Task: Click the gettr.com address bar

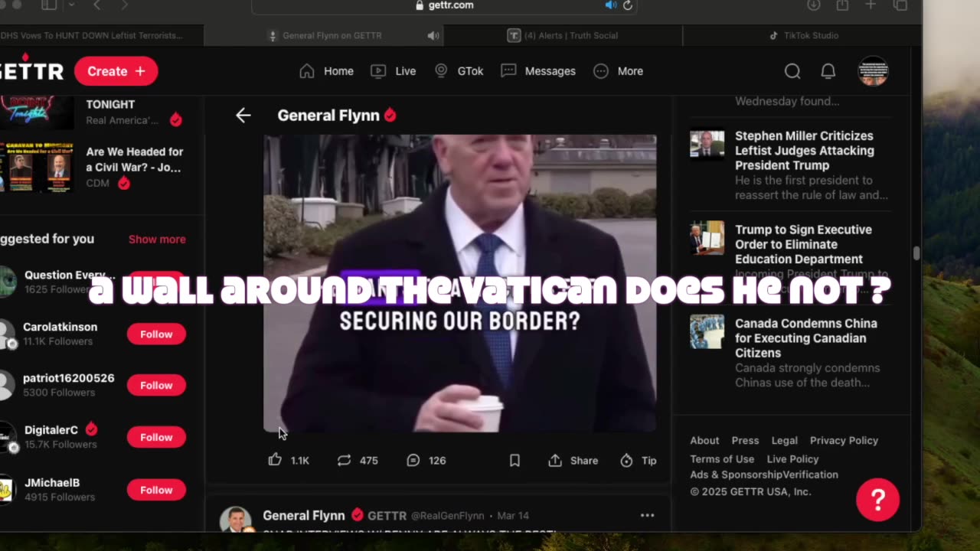Action: 444,5
